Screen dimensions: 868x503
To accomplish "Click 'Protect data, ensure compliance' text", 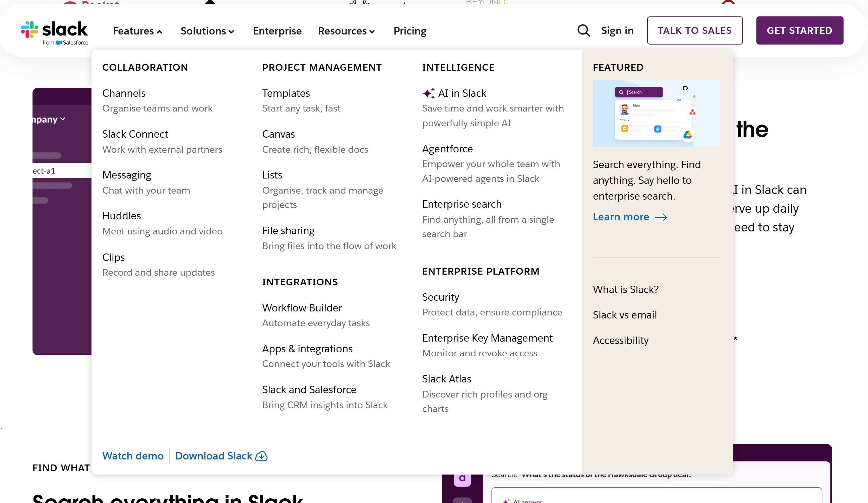I will [492, 312].
